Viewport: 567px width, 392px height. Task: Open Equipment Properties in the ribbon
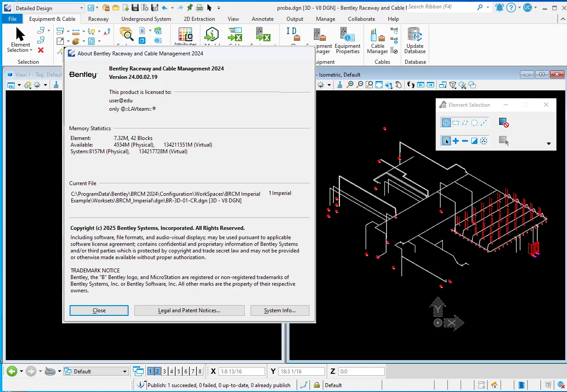click(348, 41)
